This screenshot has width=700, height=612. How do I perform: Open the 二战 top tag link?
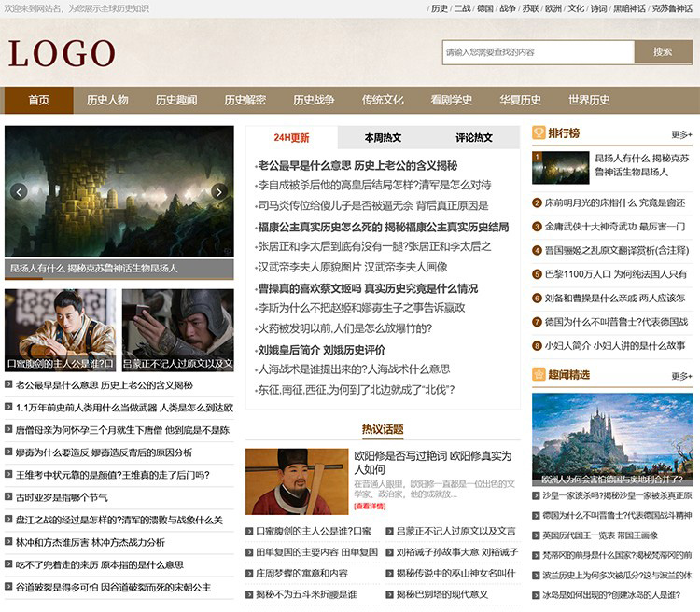(x=463, y=8)
